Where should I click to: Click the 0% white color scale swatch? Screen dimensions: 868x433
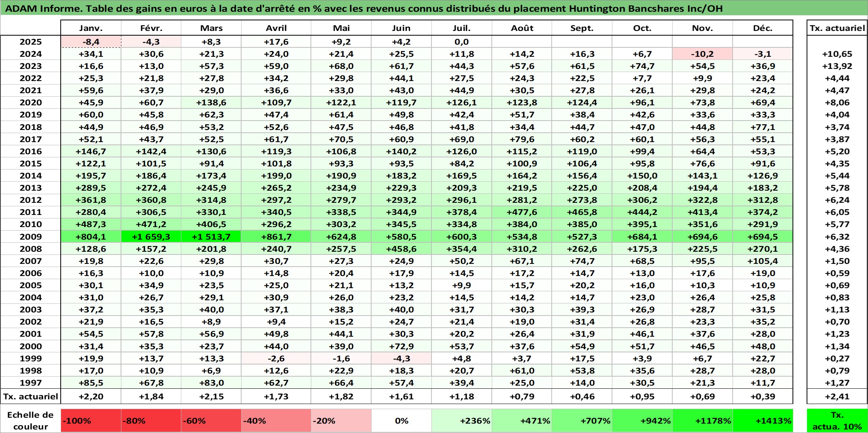(401, 421)
